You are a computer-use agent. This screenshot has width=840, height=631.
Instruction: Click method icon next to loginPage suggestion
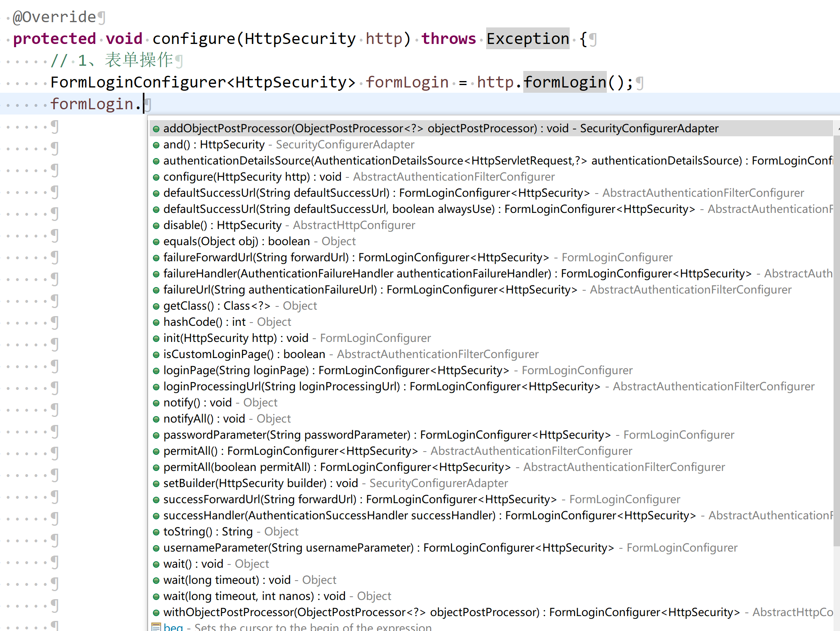(x=156, y=371)
